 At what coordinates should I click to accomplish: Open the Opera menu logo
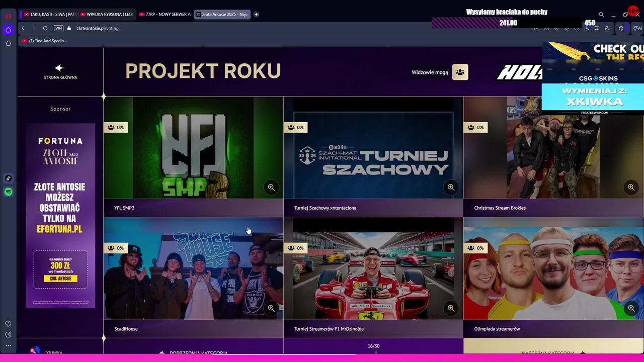pyautogui.click(x=8, y=16)
